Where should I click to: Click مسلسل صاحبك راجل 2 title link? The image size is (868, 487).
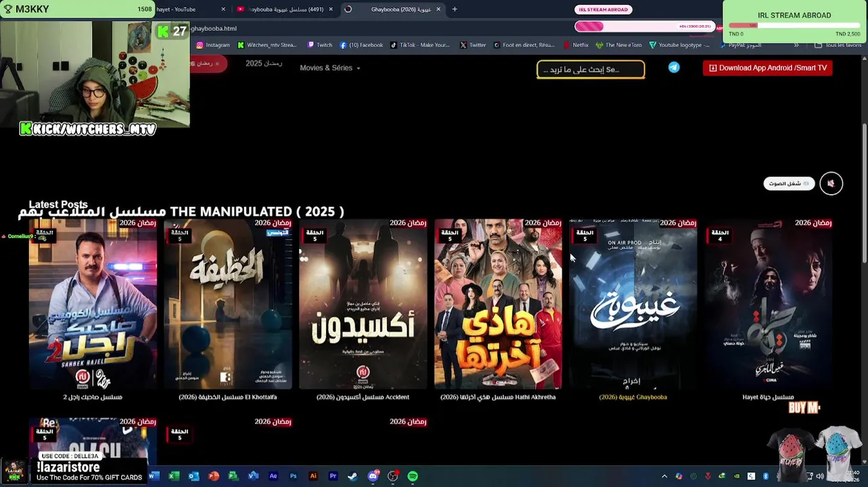point(93,397)
